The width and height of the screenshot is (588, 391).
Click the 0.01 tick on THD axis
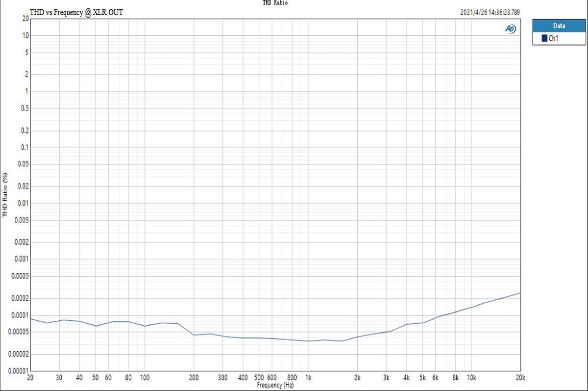21,203
